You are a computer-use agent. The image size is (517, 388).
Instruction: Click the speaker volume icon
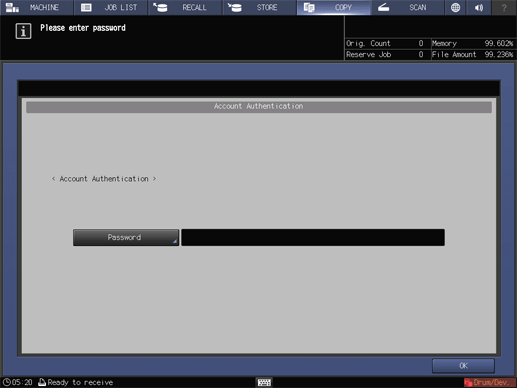479,7
